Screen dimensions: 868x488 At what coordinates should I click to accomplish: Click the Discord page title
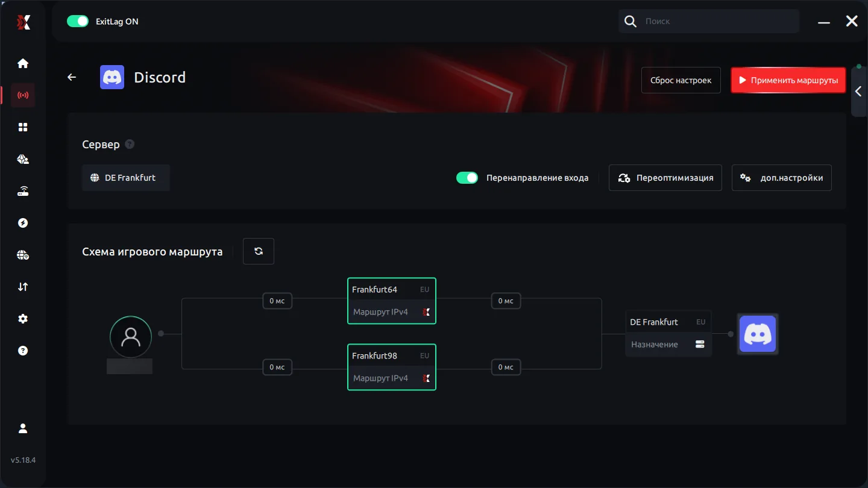click(x=160, y=77)
